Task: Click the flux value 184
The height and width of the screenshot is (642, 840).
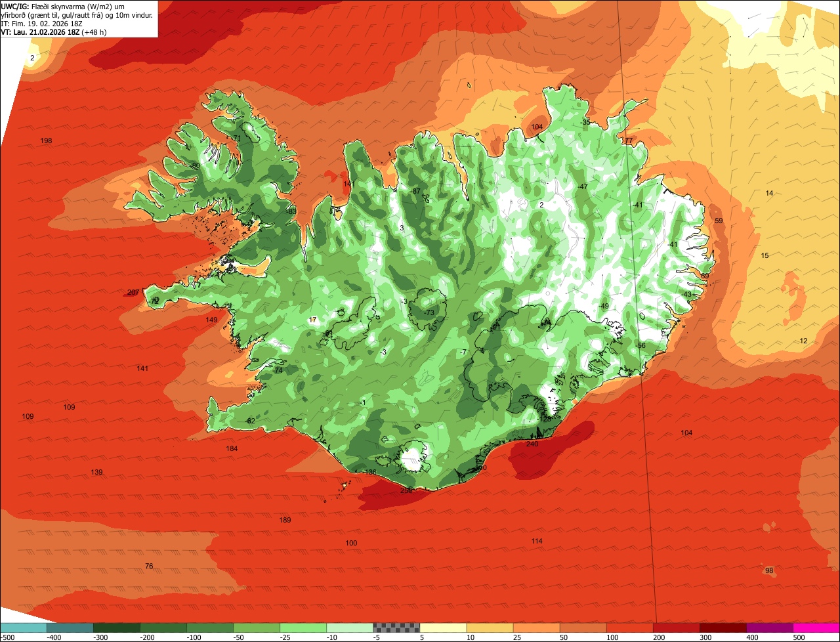Action: (x=232, y=449)
